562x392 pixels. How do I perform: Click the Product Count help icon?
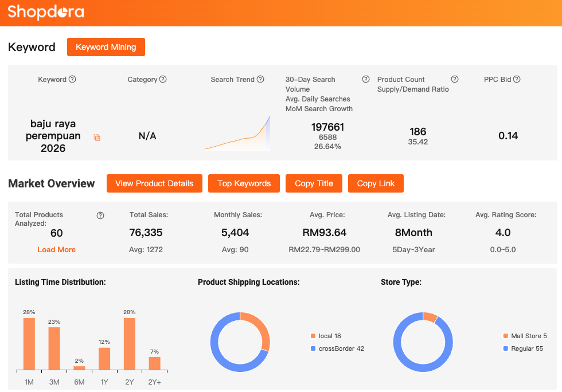tap(455, 80)
